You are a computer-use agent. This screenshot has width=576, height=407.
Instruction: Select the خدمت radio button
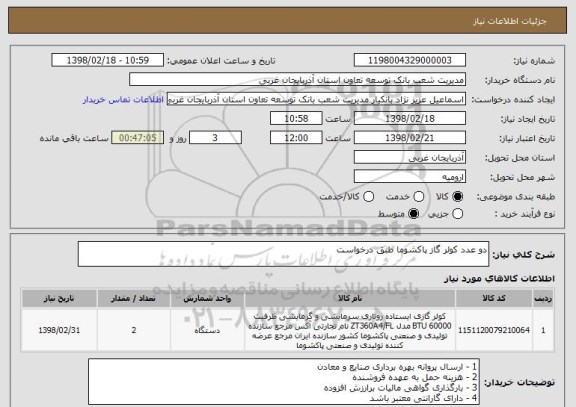coord(418,197)
